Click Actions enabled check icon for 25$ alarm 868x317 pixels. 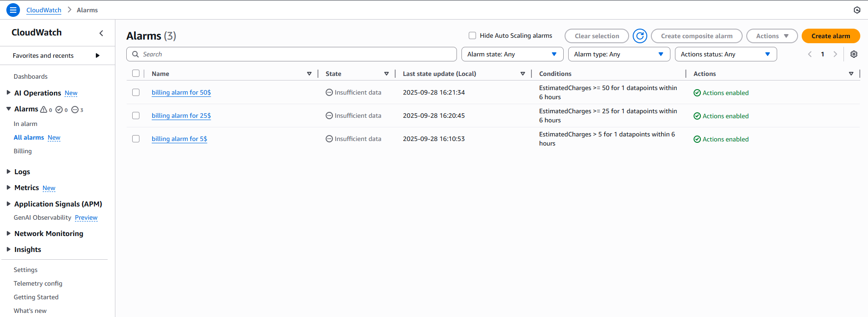point(697,116)
